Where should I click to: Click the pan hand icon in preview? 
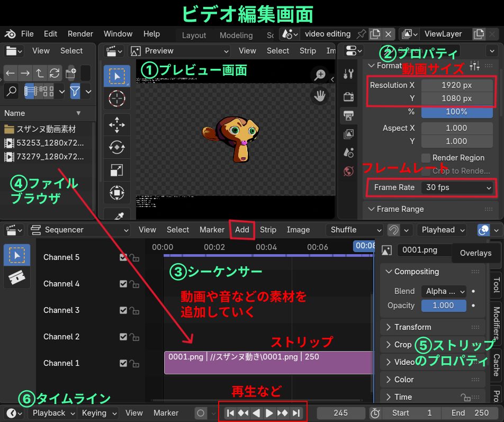coord(320,96)
